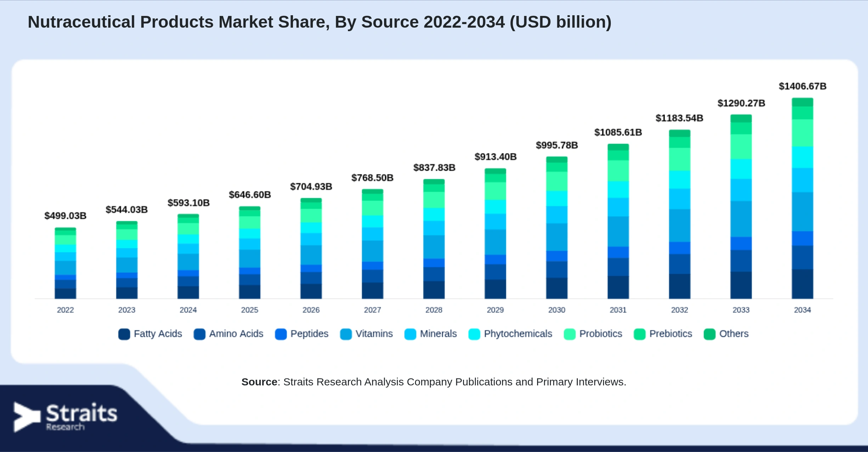Toggle the Fatty Acids legend label
The height and width of the screenshot is (452, 868).
click(x=158, y=334)
